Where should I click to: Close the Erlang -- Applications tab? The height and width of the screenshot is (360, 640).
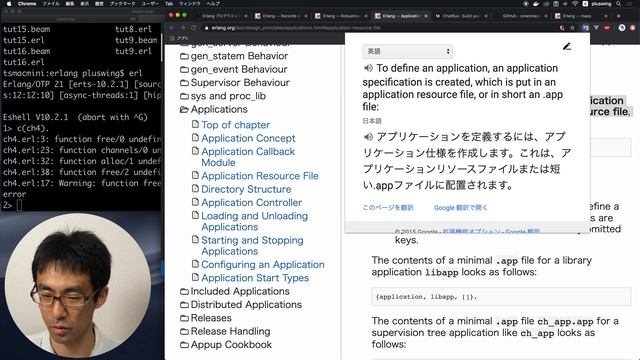(x=426, y=16)
